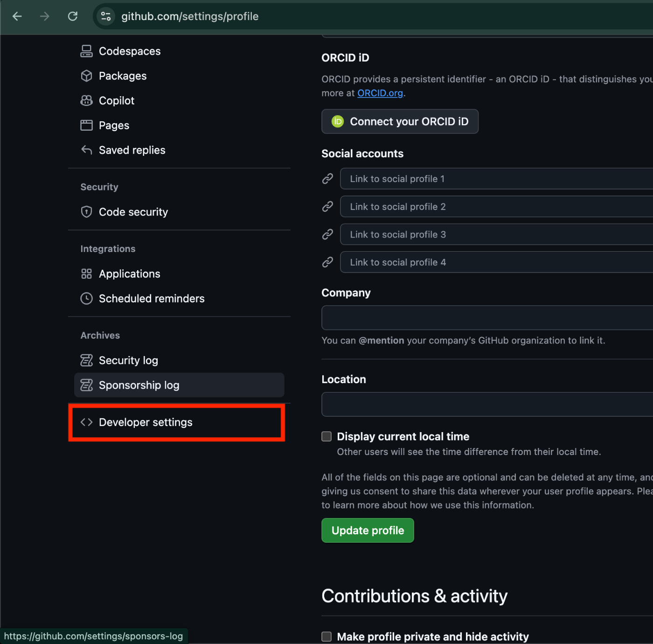Click the browser back arrow

pos(17,16)
